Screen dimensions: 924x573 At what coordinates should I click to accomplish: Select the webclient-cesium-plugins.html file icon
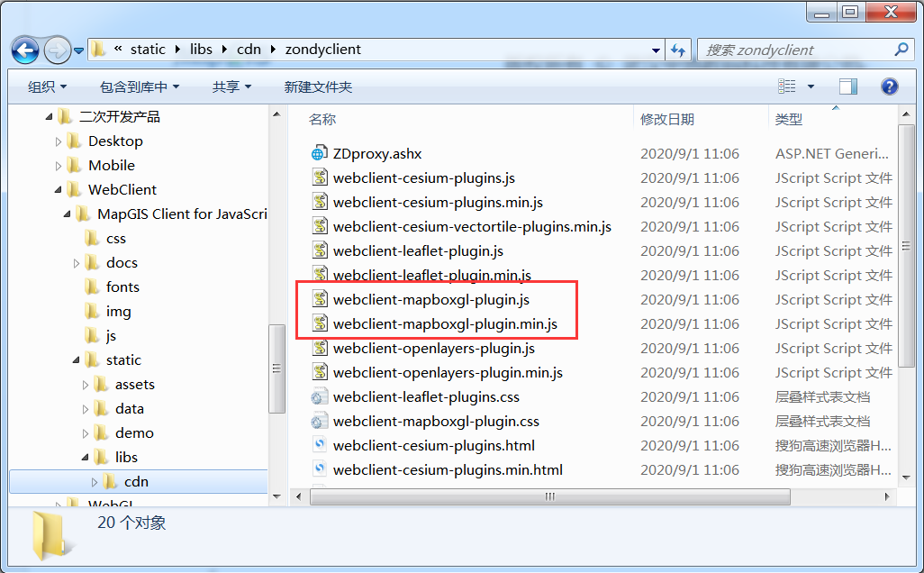click(x=320, y=446)
